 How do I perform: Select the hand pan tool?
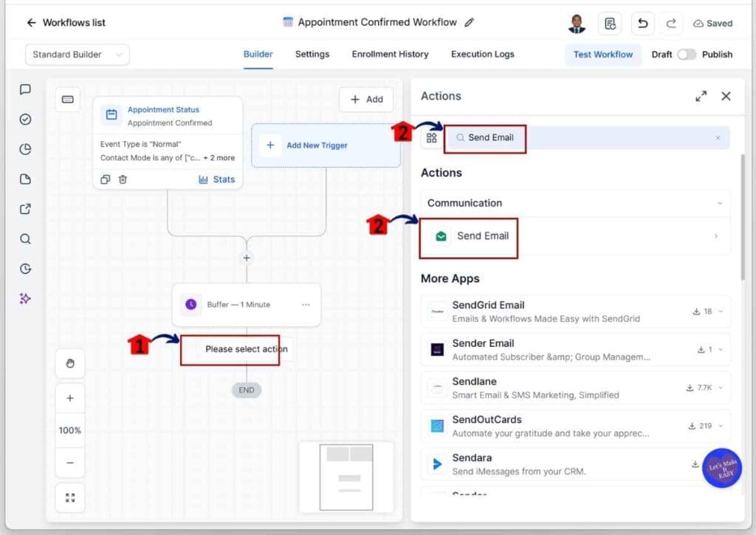coord(70,363)
